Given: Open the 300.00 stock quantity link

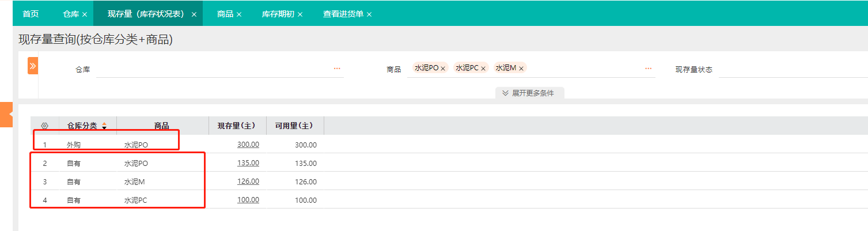Looking at the screenshot, I should (x=248, y=145).
